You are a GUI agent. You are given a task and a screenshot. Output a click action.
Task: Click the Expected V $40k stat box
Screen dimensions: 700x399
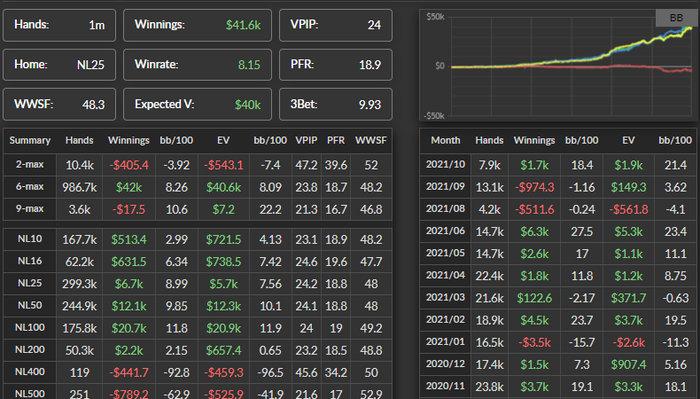point(197,104)
